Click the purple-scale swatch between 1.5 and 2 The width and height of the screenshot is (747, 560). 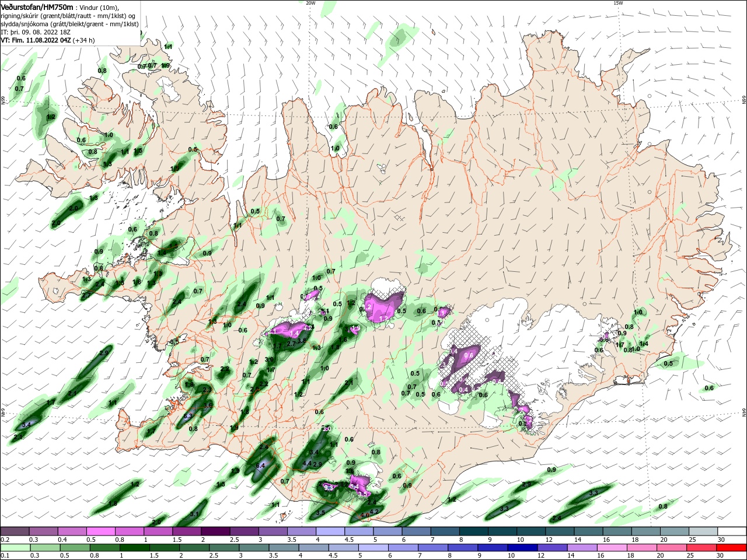click(x=186, y=531)
